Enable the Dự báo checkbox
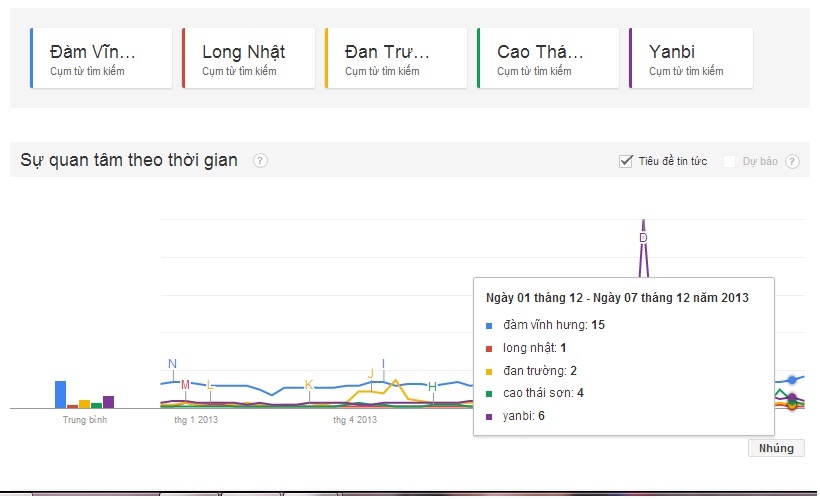 730,161
